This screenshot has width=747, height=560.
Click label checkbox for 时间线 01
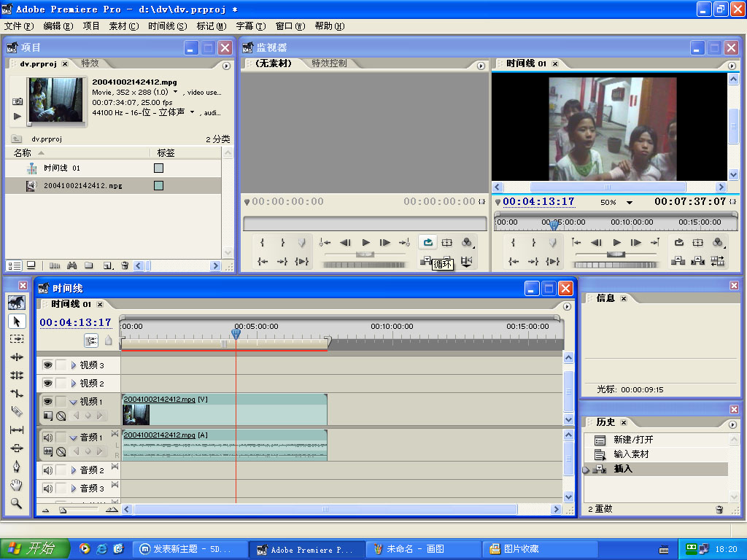click(x=158, y=168)
